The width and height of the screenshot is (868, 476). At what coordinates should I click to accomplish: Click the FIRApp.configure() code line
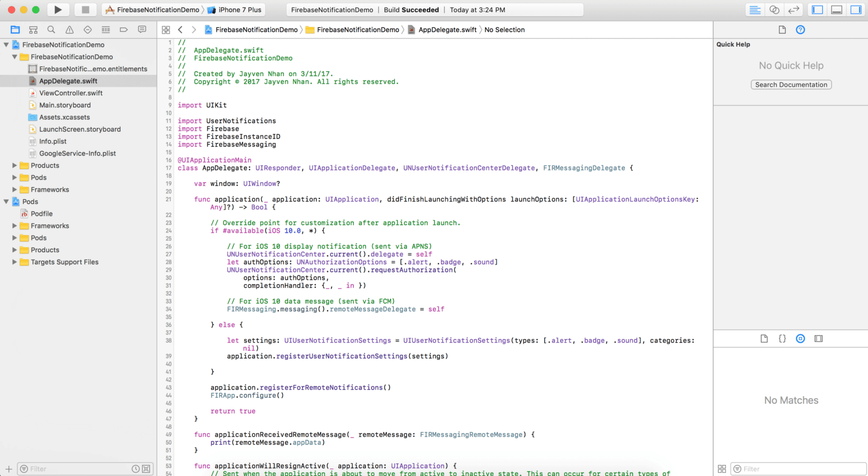click(247, 396)
